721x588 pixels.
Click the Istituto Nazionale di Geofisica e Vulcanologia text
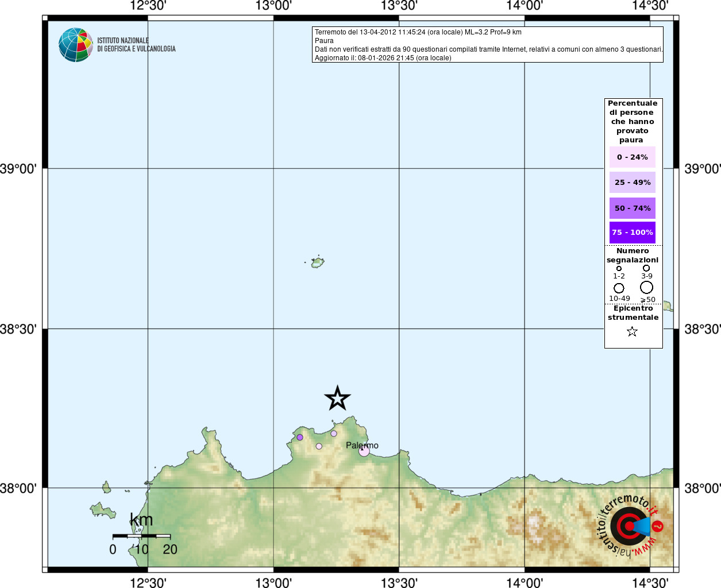pyautogui.click(x=136, y=45)
